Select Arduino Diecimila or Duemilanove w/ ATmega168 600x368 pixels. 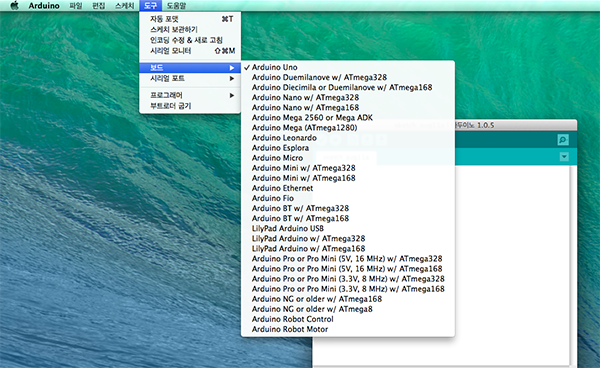click(348, 87)
